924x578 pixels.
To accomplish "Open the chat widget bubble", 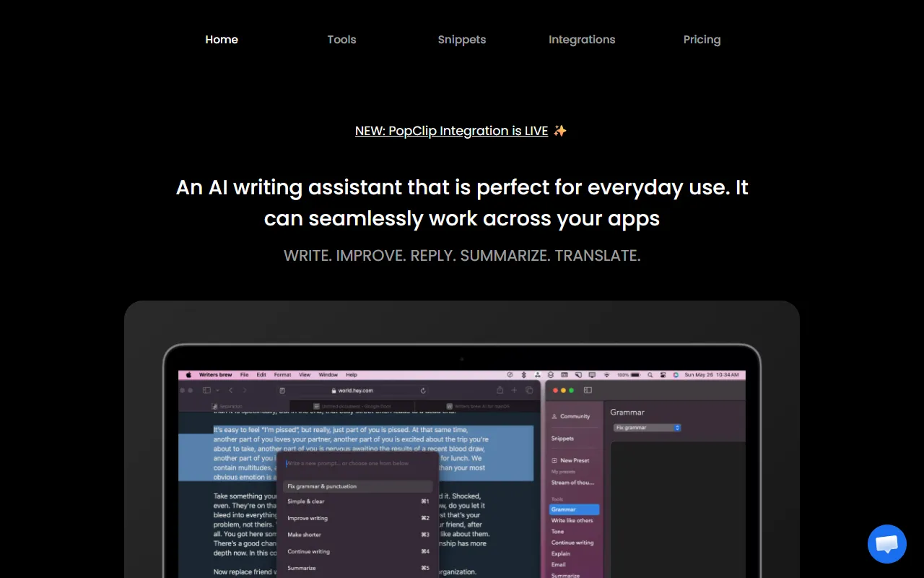I will point(886,544).
